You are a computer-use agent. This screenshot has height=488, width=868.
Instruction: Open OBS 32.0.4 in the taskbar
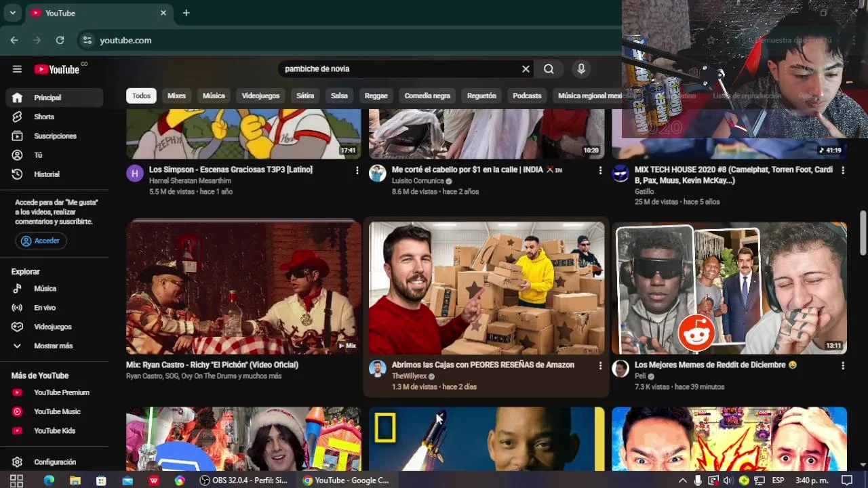244,481
